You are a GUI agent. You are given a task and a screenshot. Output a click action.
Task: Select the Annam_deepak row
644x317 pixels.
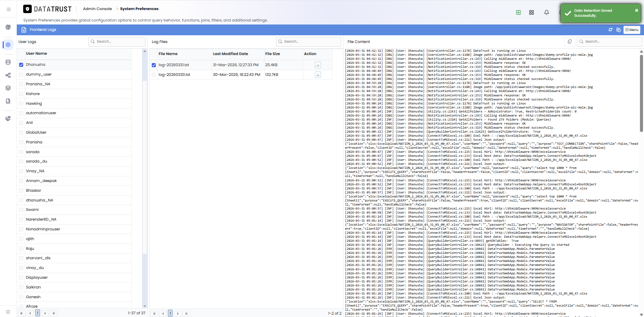pos(74,181)
